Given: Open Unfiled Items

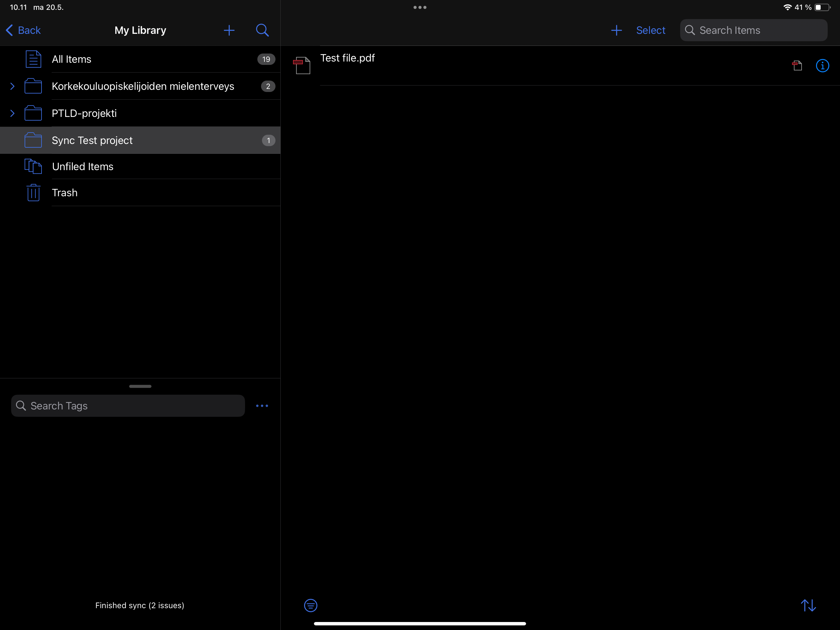Looking at the screenshot, I should pos(83,167).
